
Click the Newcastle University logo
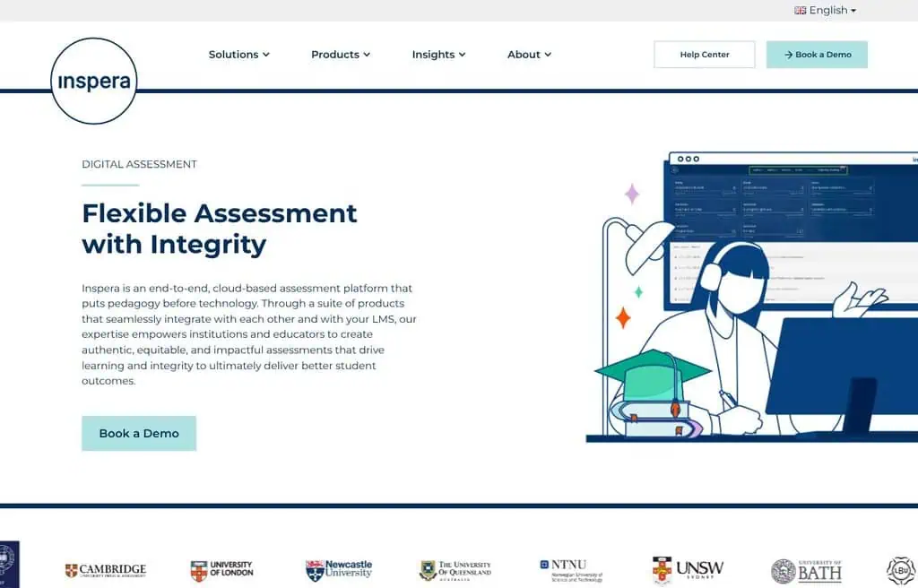click(338, 570)
